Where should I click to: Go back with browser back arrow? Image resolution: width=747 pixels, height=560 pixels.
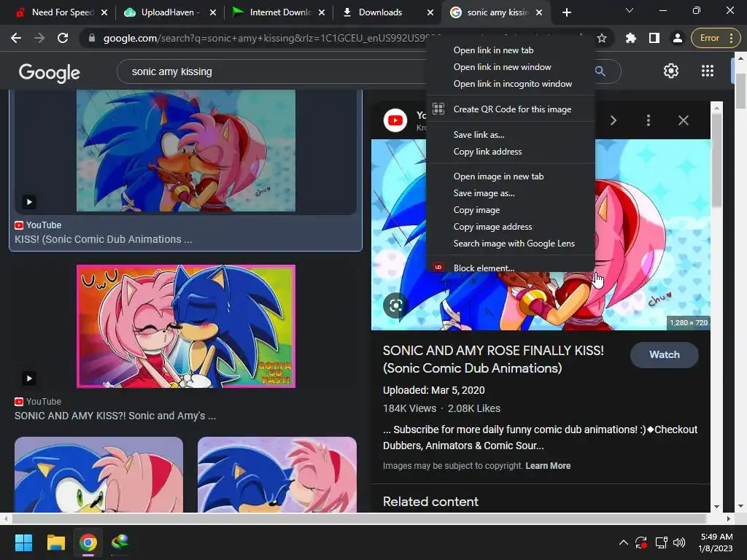16,38
